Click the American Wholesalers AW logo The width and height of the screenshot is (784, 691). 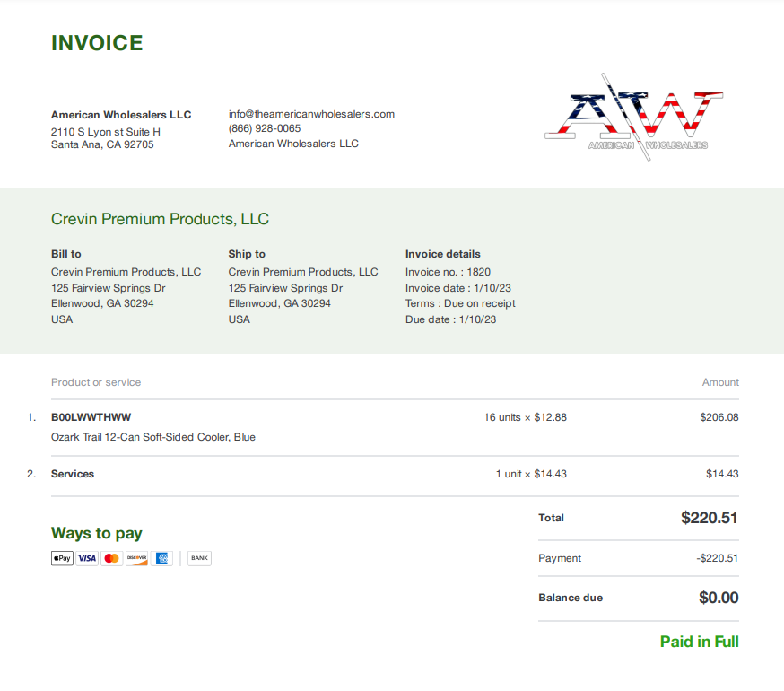point(633,118)
